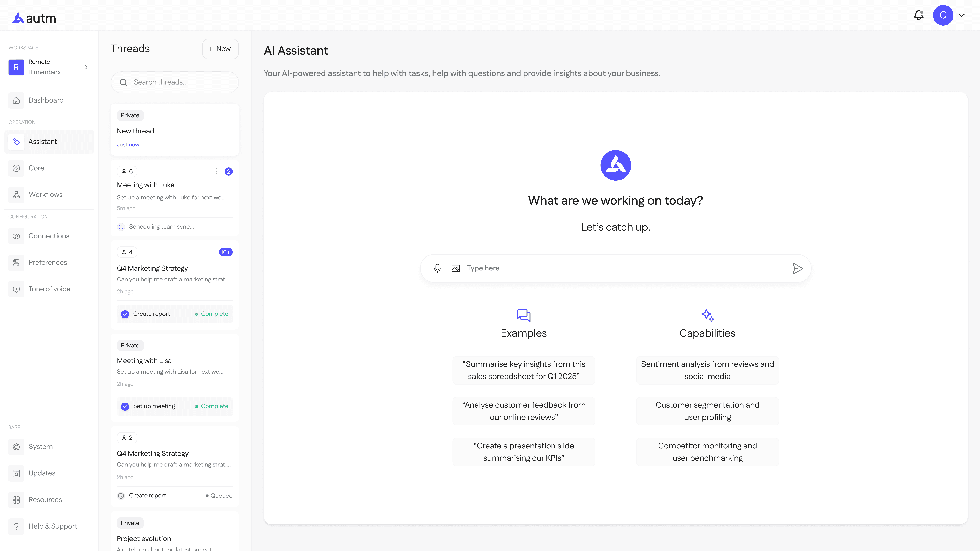Expand the Remote workspace switcher
The image size is (980, 551).
pyautogui.click(x=86, y=67)
